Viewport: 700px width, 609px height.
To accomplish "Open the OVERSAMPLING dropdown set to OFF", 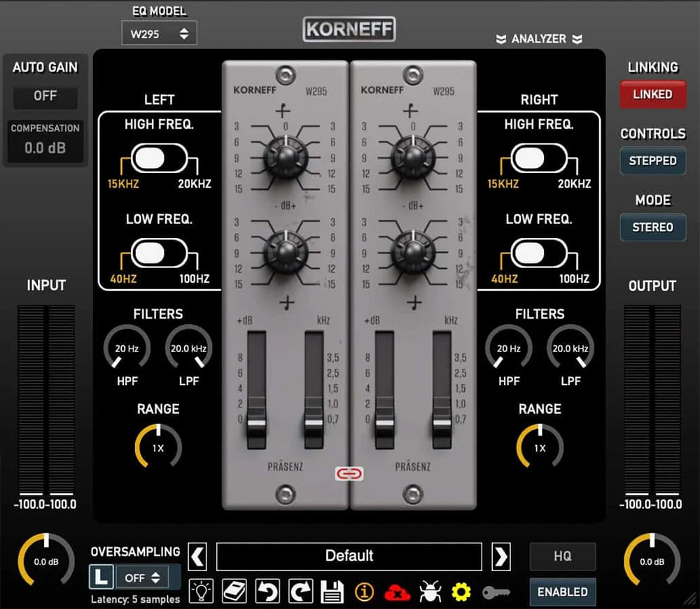I will click(x=143, y=577).
